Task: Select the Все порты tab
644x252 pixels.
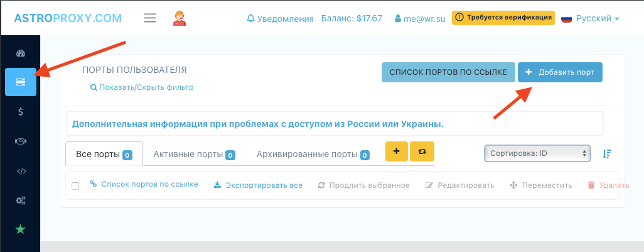Action: pyautogui.click(x=104, y=154)
